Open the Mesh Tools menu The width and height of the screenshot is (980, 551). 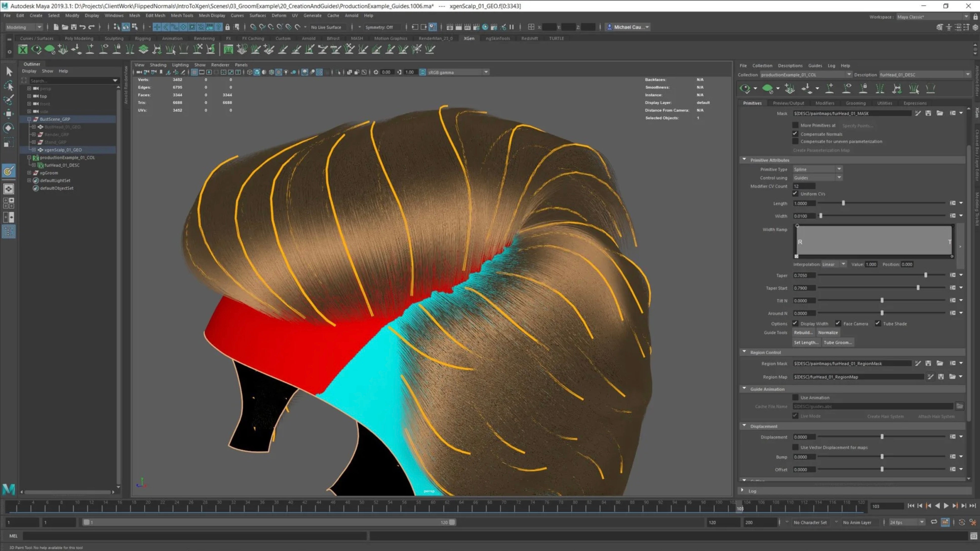tap(182, 16)
